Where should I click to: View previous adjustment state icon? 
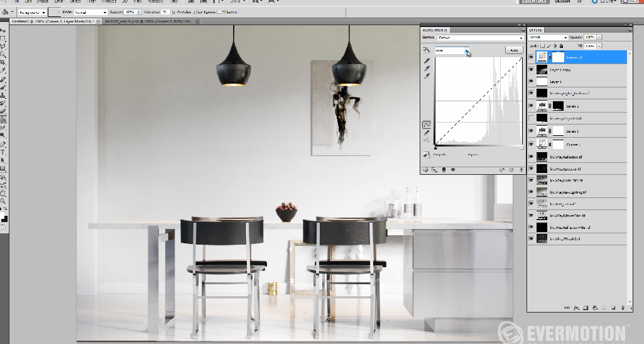(502, 170)
